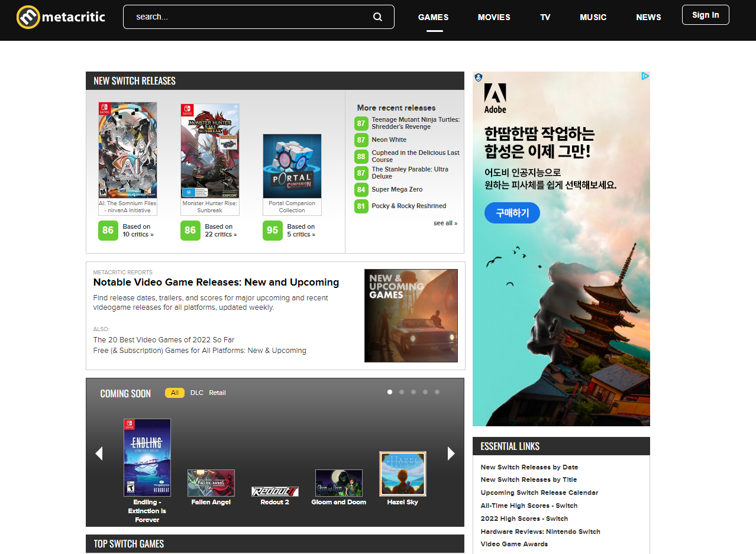Viewport: 756px width, 554px height.
Task: Click Pocky & Rocky Reshrined title
Action: click(409, 206)
